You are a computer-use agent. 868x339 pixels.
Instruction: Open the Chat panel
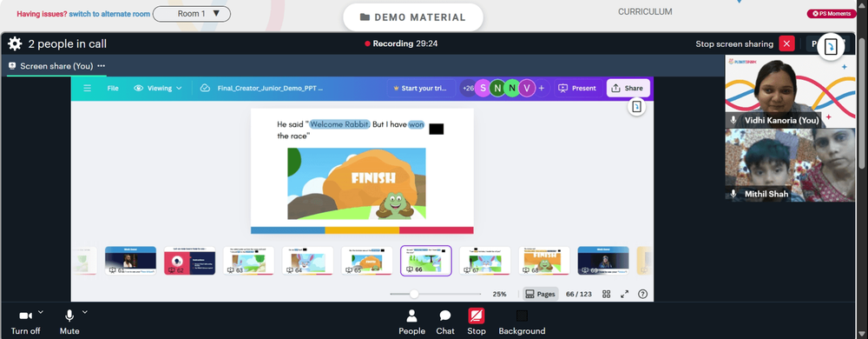point(445,322)
